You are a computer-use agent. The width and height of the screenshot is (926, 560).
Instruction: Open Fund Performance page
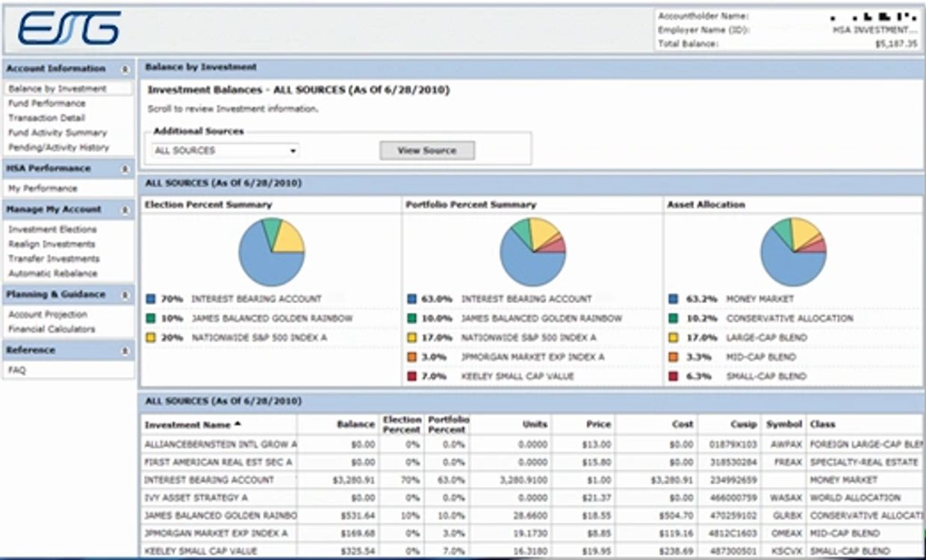coord(47,103)
